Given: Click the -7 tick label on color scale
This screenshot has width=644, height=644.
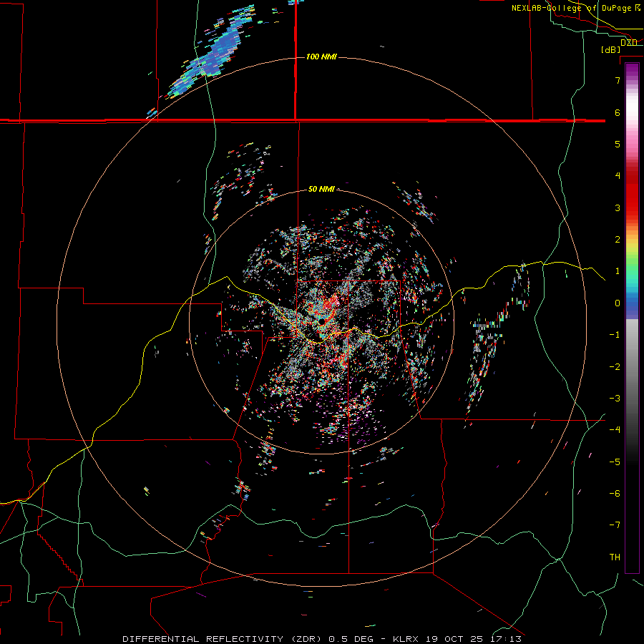Looking at the screenshot, I should (x=615, y=525).
